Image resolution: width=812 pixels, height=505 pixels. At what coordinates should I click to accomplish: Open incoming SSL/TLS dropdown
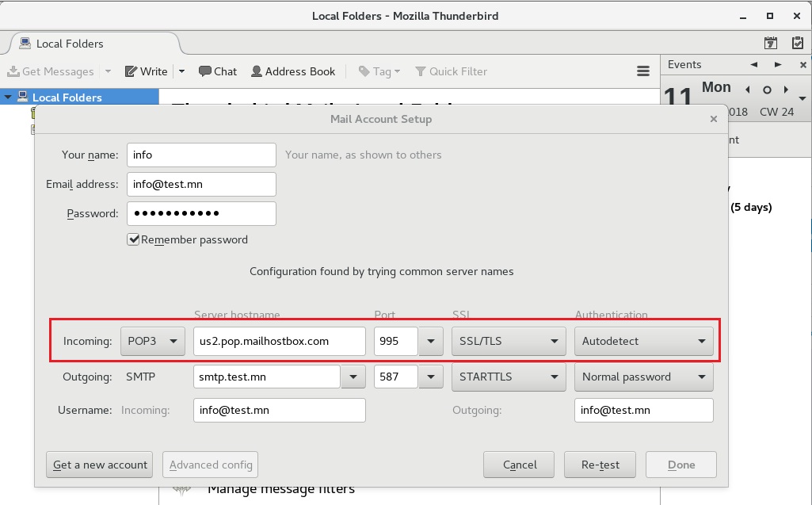[x=509, y=341]
